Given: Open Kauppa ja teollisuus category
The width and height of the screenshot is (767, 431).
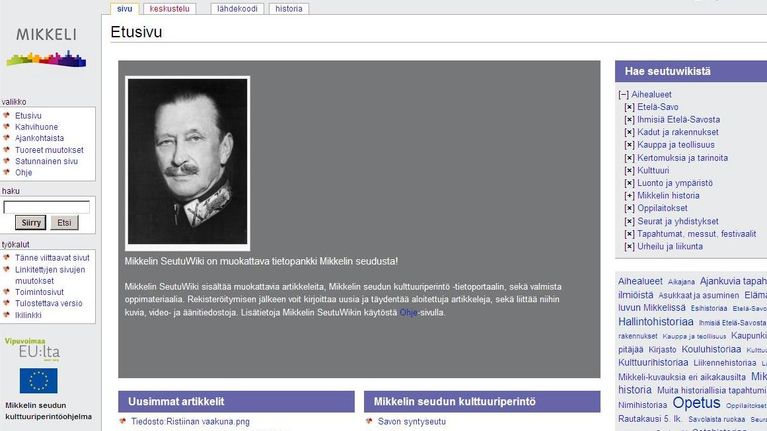Looking at the screenshot, I should [676, 145].
